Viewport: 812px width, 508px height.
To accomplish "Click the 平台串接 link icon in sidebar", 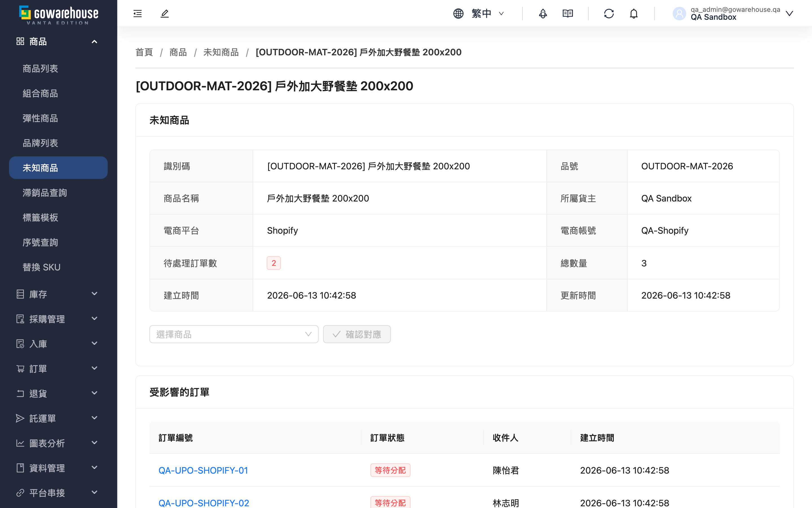I will coord(20,492).
